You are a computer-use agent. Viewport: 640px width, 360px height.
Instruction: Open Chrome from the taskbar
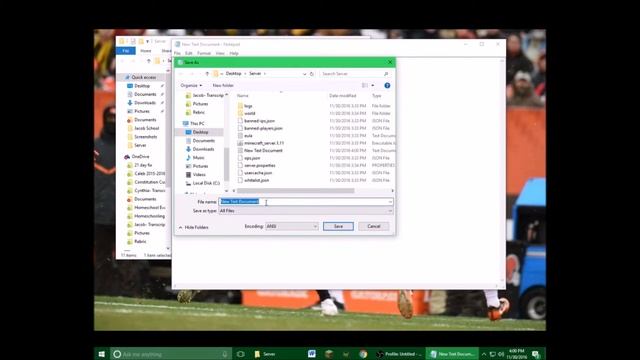(x=363, y=354)
